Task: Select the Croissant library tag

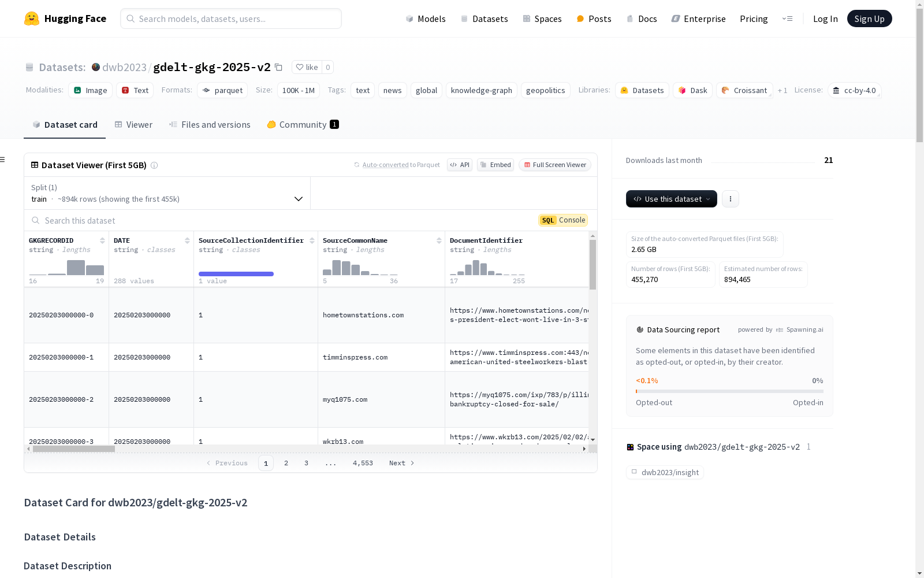Action: pos(744,90)
